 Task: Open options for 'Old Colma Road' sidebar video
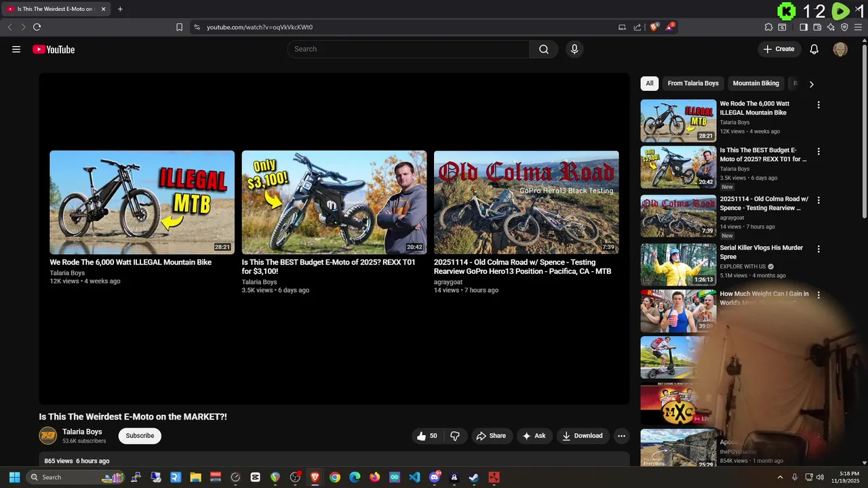pyautogui.click(x=818, y=201)
